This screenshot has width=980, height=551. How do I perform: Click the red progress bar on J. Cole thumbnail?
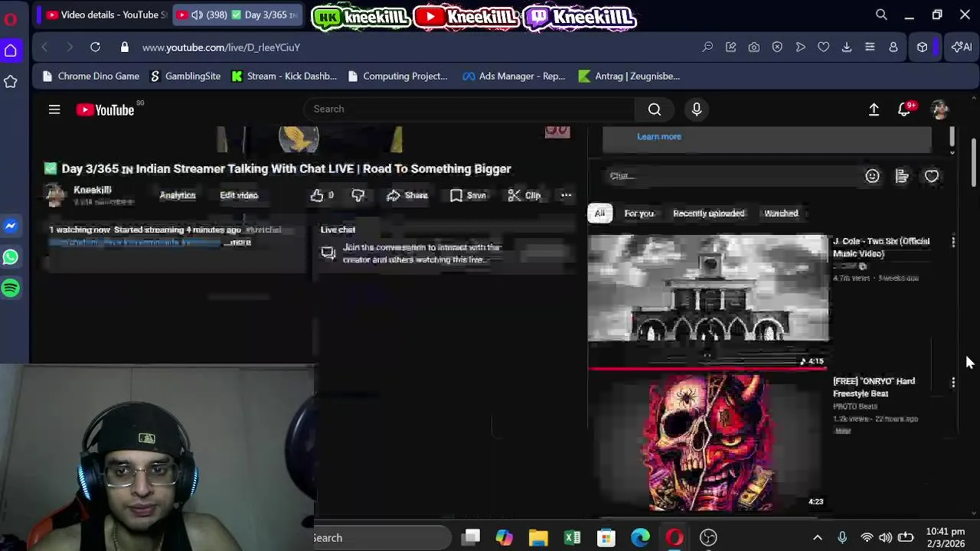707,367
